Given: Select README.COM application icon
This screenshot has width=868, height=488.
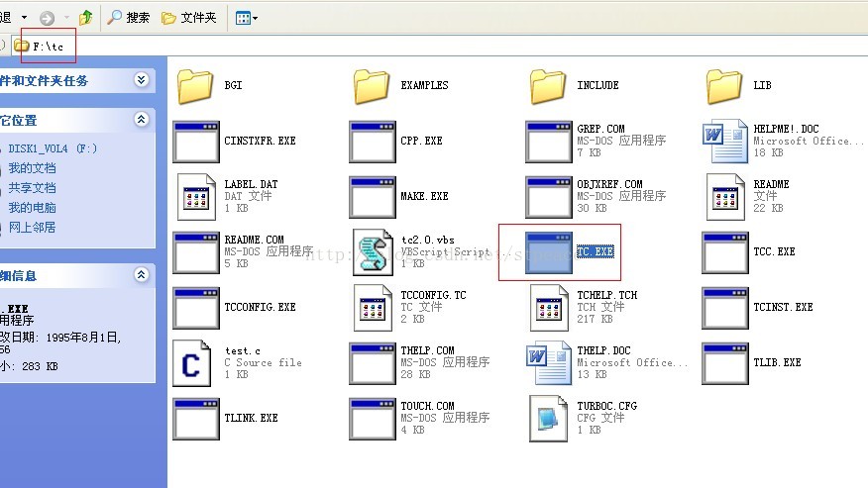Looking at the screenshot, I should tap(196, 252).
